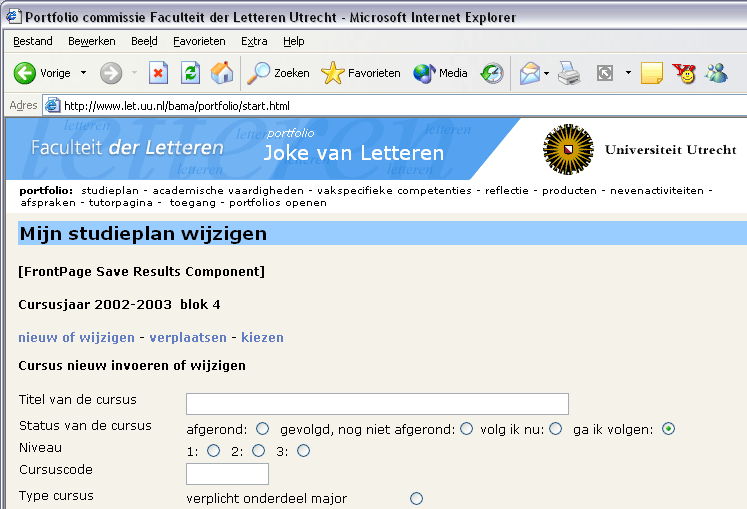Image resolution: width=747 pixels, height=509 pixels.
Task: Open the Messenger people icon
Action: pyautogui.click(x=717, y=73)
